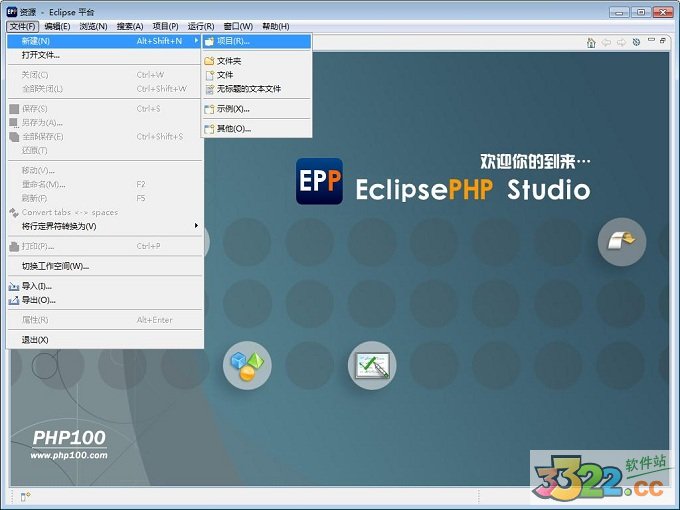The height and width of the screenshot is (510, 680).
Task: Open the 窗口(W) menu
Action: 238,26
